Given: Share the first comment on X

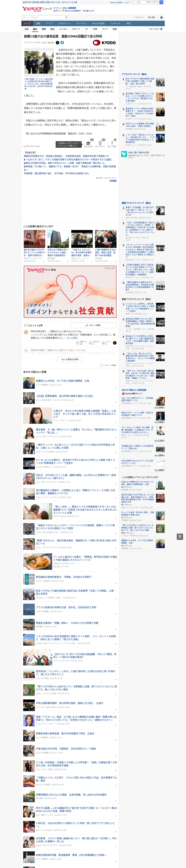Looking at the screenshot, I should pyautogui.click(x=115, y=343).
